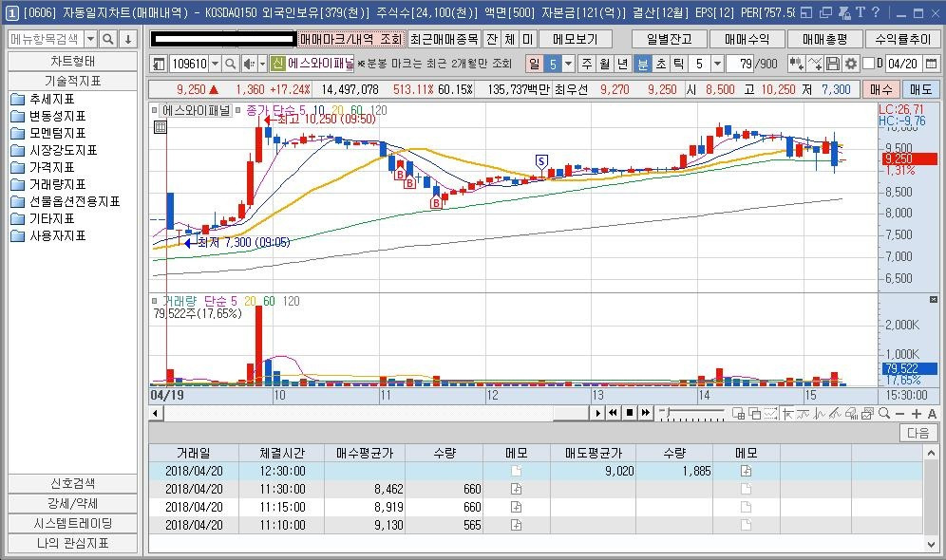
Task: Click the 다음 next button
Action: (x=918, y=434)
